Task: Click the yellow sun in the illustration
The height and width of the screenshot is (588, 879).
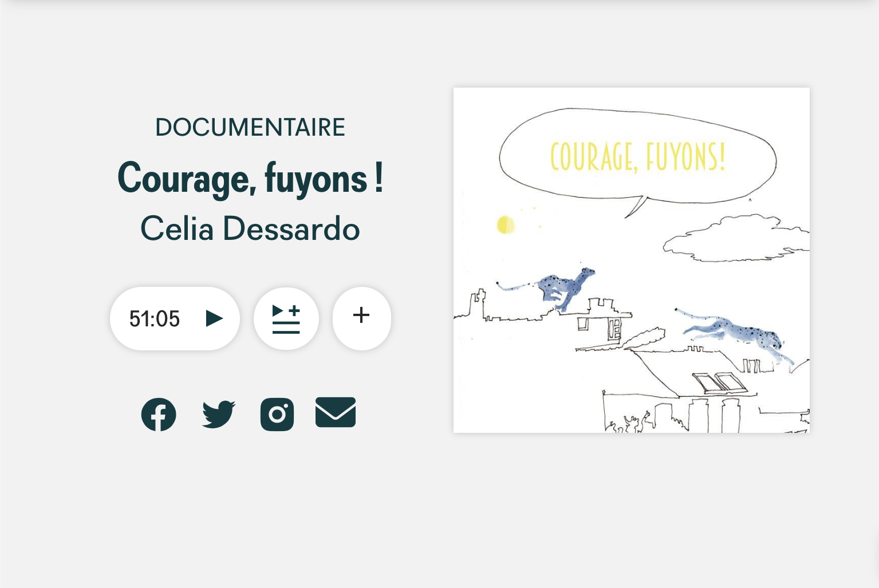Action: click(x=506, y=225)
